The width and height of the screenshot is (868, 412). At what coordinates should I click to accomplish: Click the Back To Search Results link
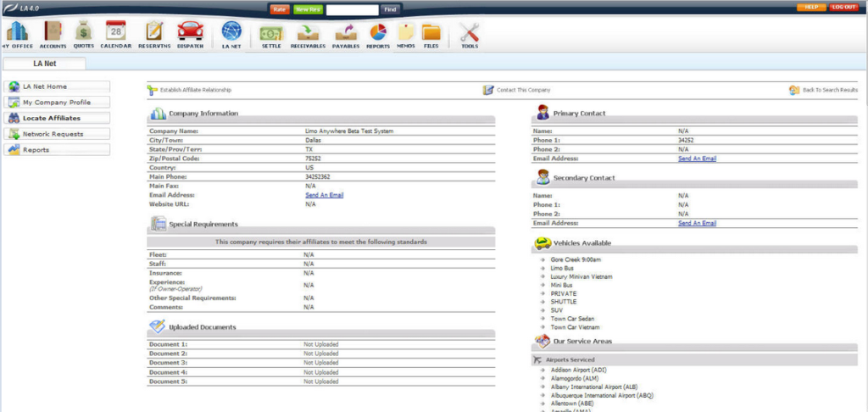(830, 90)
